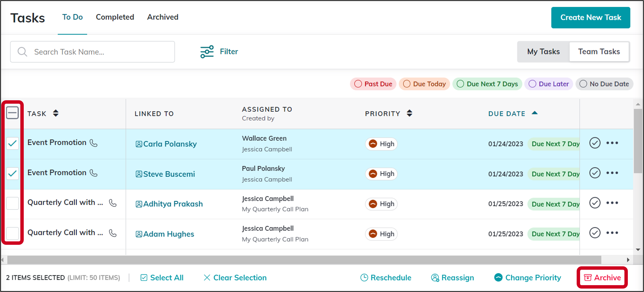Viewport: 644px width, 292px height.
Task: Click contact icon beside Carla Polansky
Action: coord(139,144)
